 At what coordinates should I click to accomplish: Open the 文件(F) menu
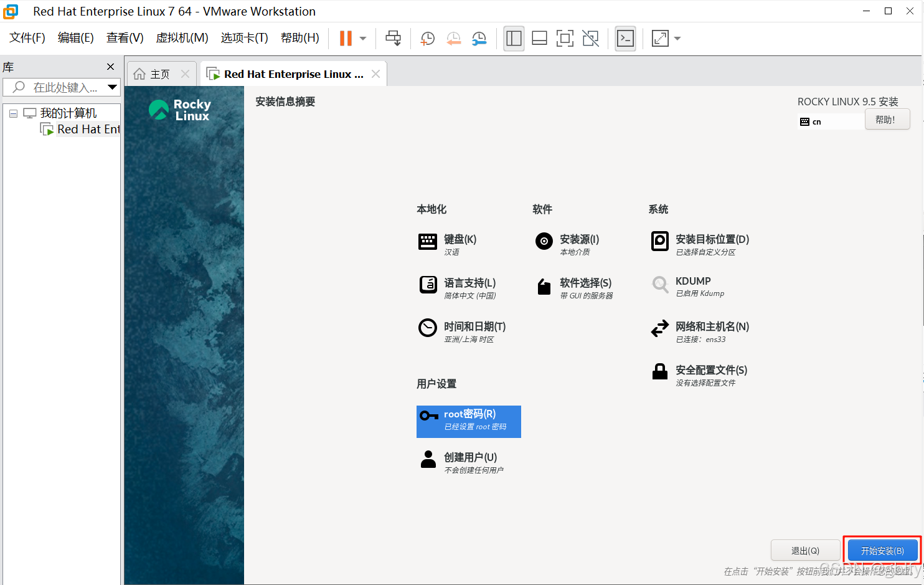pos(27,38)
